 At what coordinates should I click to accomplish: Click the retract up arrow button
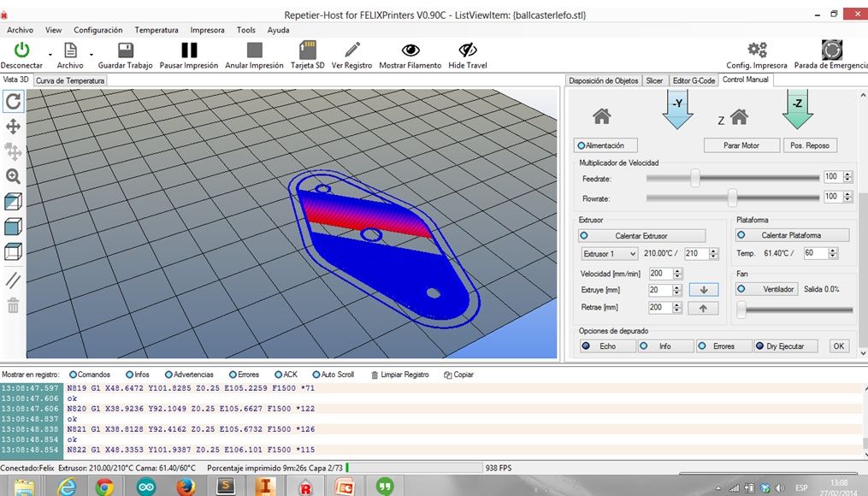click(x=703, y=309)
